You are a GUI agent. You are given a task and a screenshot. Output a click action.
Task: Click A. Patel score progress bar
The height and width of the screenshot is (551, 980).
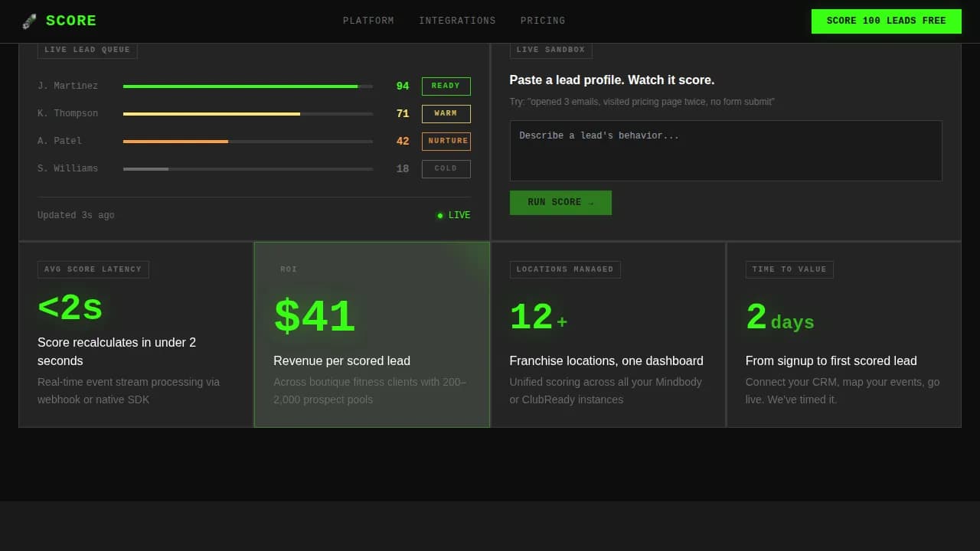pyautogui.click(x=248, y=142)
